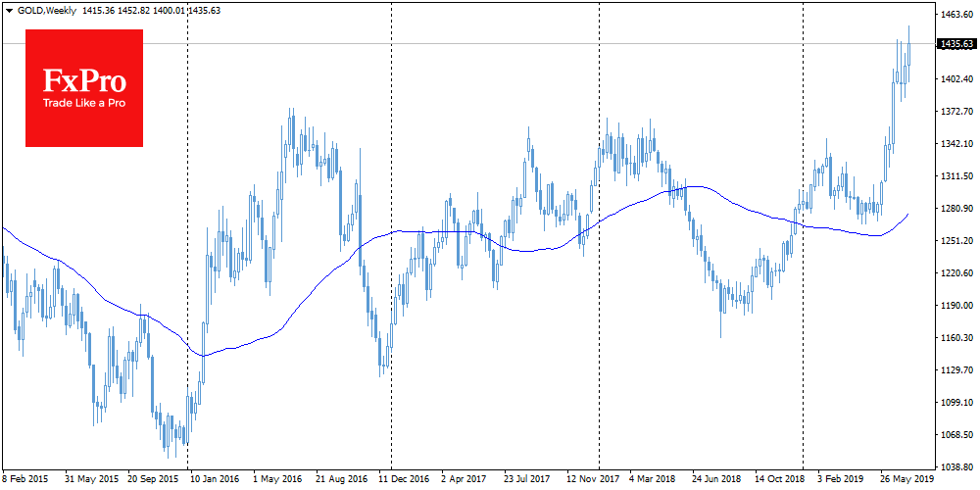Click the 1342.10 price axis label

[955, 144]
